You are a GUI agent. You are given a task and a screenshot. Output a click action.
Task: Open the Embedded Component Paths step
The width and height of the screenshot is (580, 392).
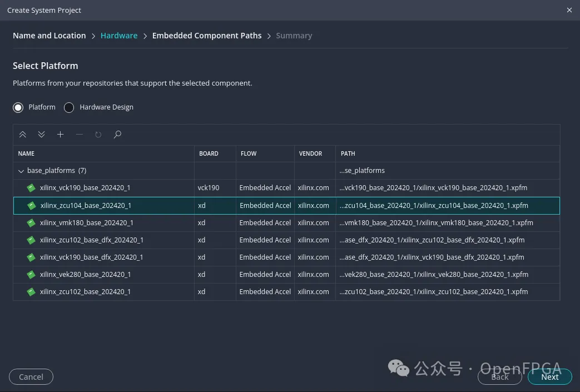[207, 36]
